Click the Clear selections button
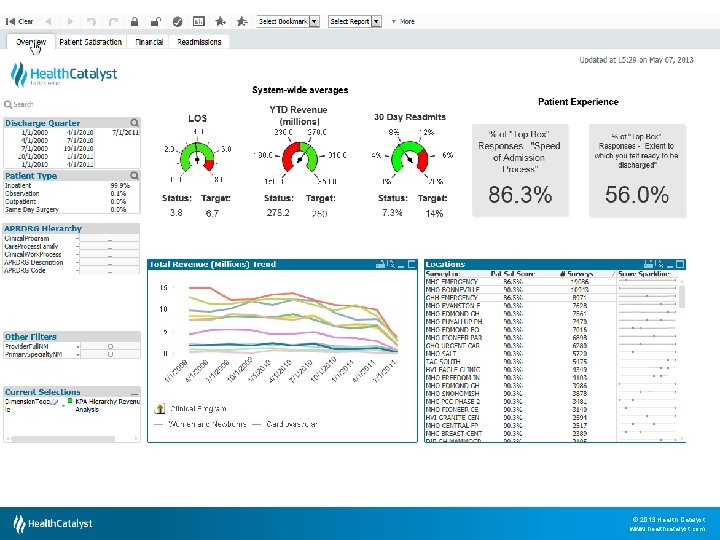720x540 pixels. point(19,22)
